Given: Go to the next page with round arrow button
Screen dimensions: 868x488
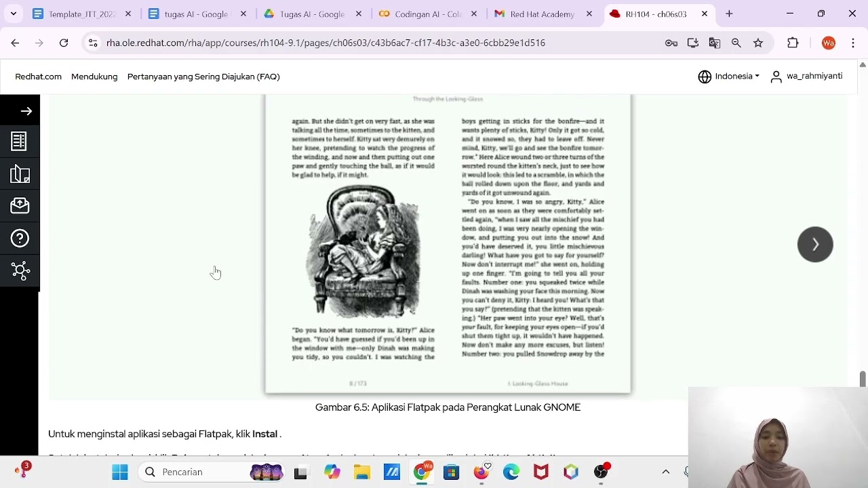Looking at the screenshot, I should 815,244.
